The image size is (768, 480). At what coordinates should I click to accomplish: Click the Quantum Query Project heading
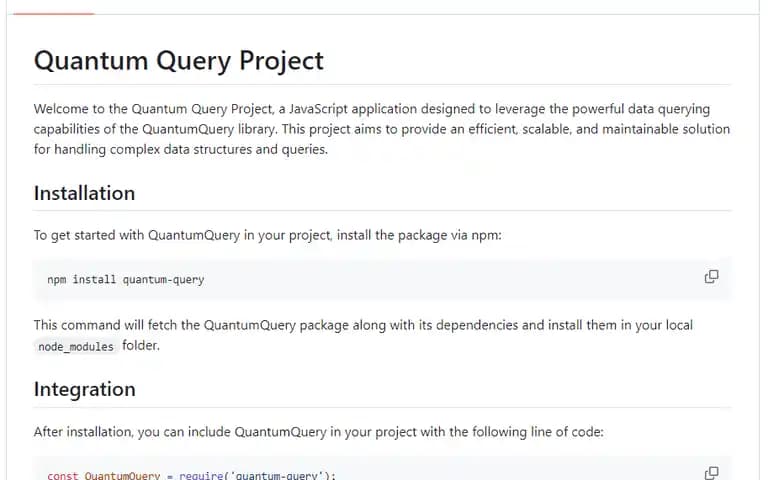[179, 61]
